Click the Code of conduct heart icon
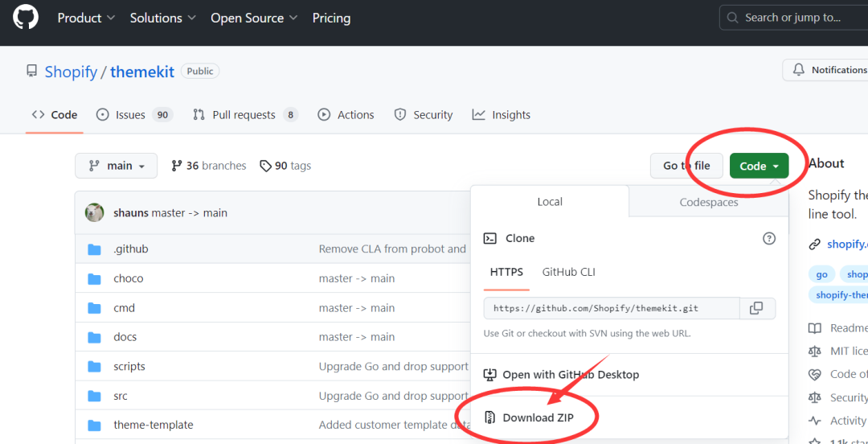 [x=814, y=374]
